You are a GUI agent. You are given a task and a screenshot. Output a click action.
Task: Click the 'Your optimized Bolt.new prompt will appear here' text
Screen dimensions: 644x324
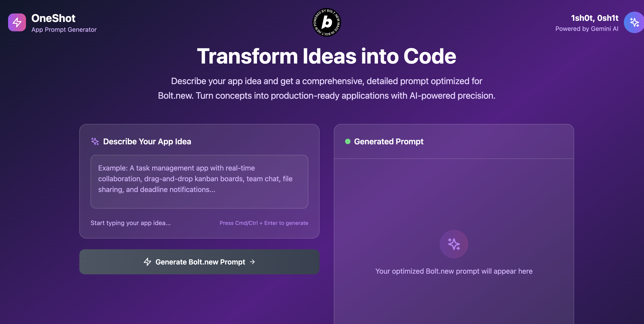tap(454, 271)
